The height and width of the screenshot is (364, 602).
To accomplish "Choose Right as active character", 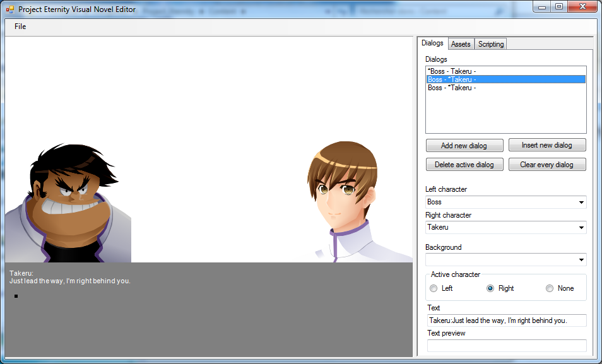I will [490, 288].
